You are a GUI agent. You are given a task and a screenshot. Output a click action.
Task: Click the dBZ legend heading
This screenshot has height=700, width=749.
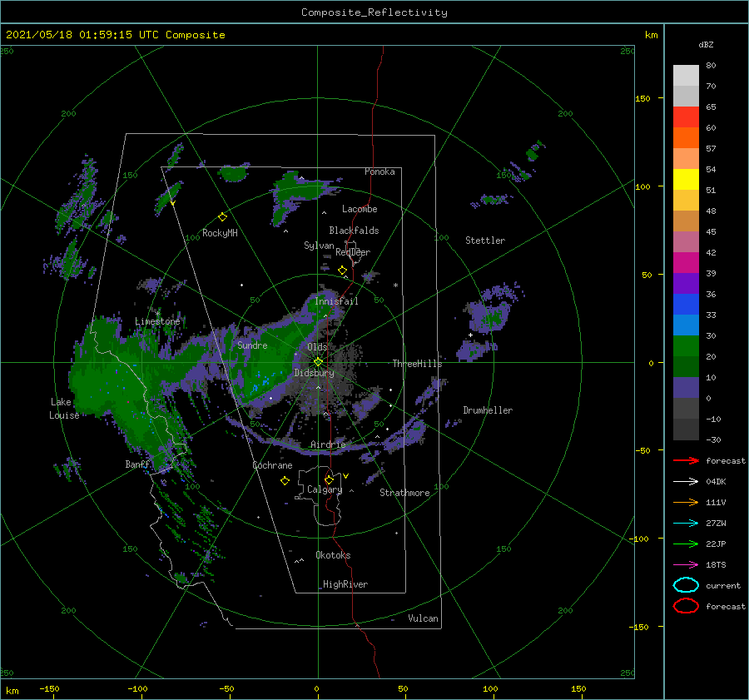coord(706,44)
